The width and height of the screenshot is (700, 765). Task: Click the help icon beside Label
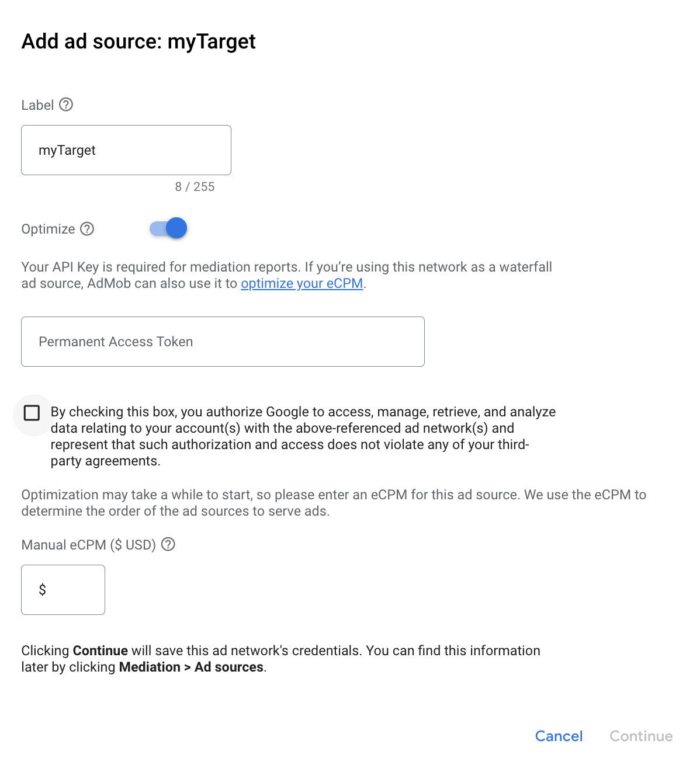click(66, 105)
